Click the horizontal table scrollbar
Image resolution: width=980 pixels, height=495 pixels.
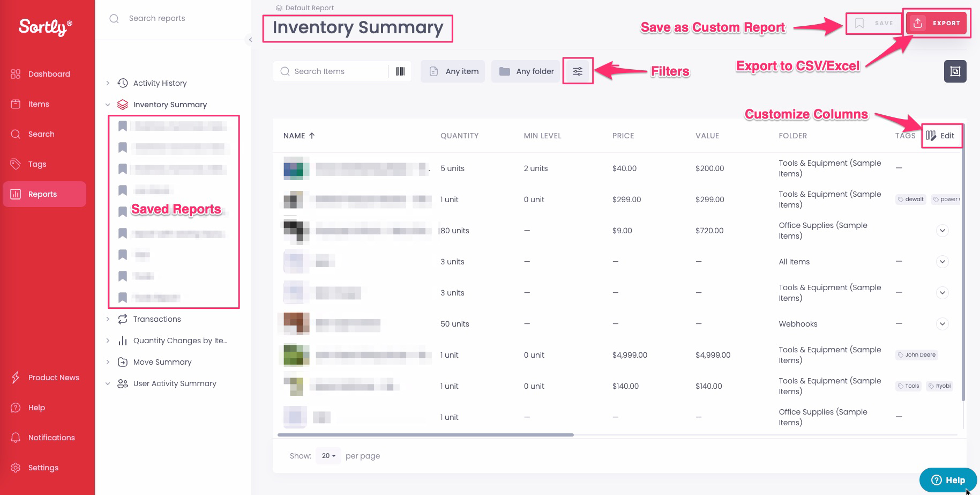pyautogui.click(x=425, y=435)
